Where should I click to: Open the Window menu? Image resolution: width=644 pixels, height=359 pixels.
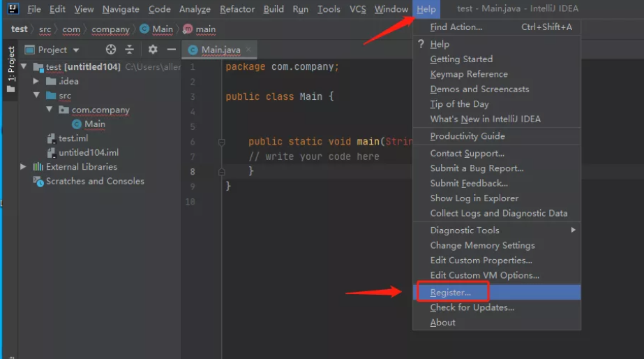[x=391, y=9]
